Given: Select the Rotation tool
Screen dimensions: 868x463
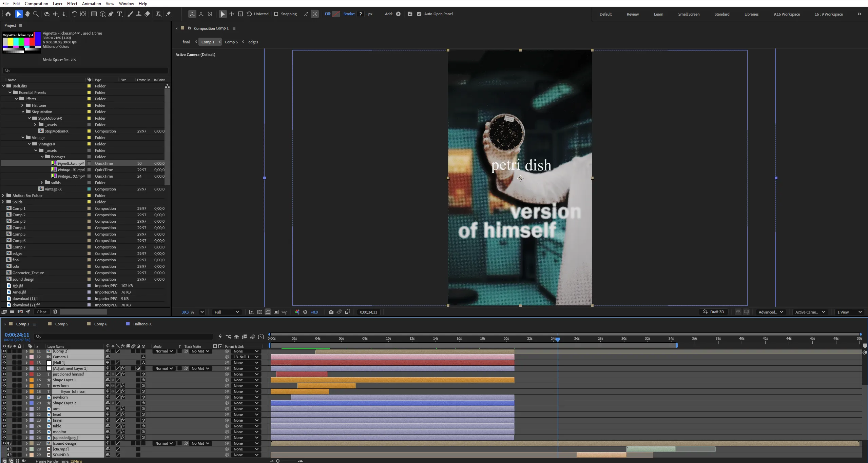Looking at the screenshot, I should click(74, 14).
